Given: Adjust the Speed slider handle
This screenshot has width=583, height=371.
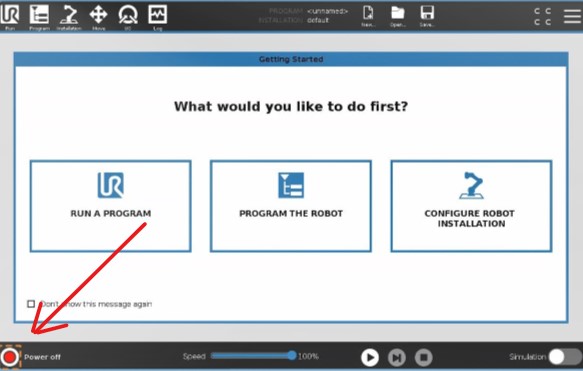Looking at the screenshot, I should coord(292,356).
